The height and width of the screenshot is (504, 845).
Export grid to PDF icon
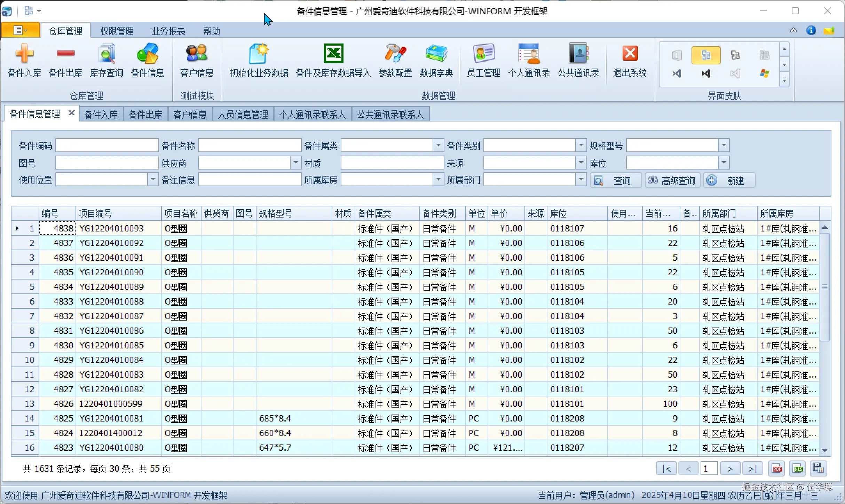[777, 469]
